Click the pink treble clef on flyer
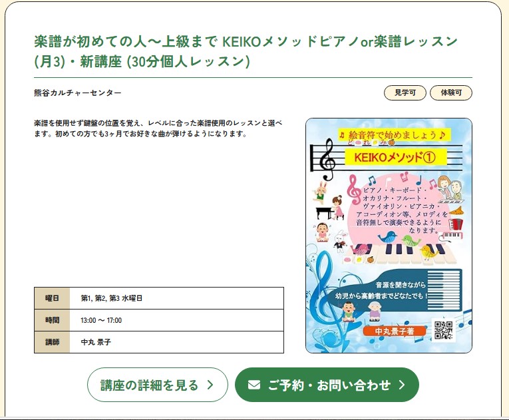 click(x=354, y=190)
